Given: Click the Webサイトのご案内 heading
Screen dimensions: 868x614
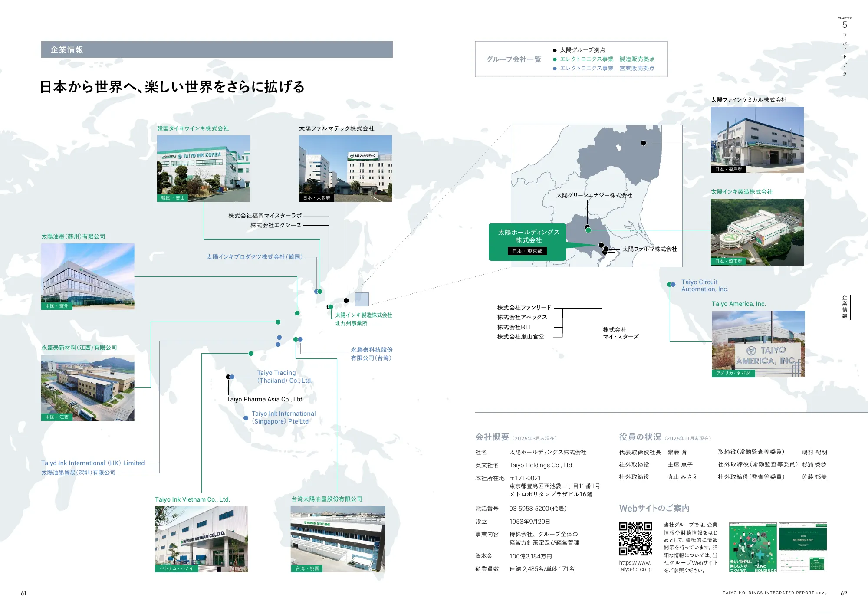Looking at the screenshot, I should 655,508.
